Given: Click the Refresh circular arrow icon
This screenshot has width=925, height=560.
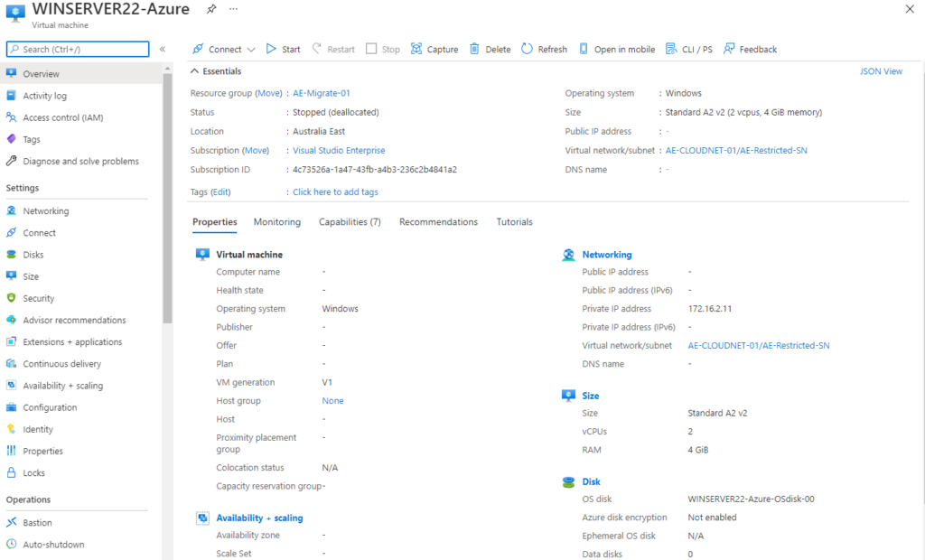Looking at the screenshot, I should pos(527,49).
